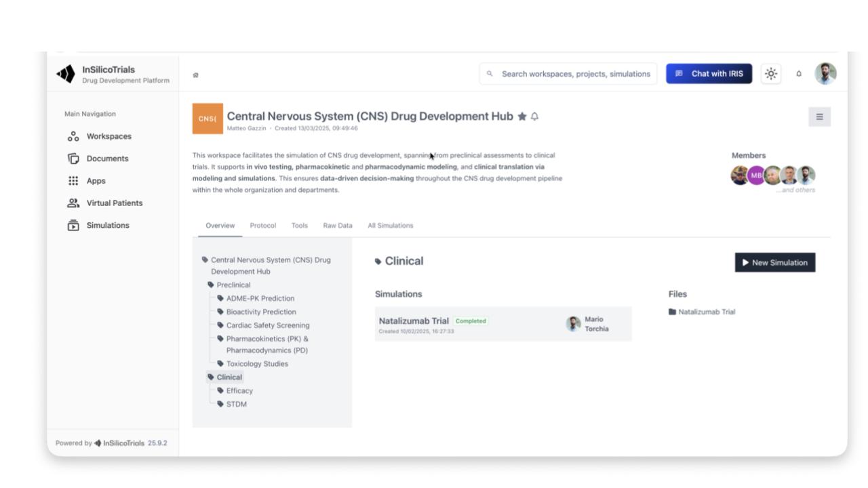Switch to the Raw Data tab
The image size is (868, 488).
337,226
